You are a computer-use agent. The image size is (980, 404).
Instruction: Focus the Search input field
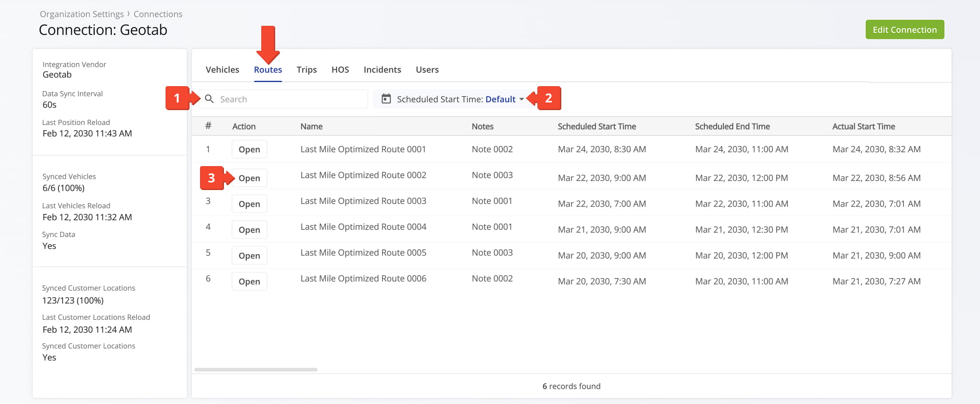283,99
